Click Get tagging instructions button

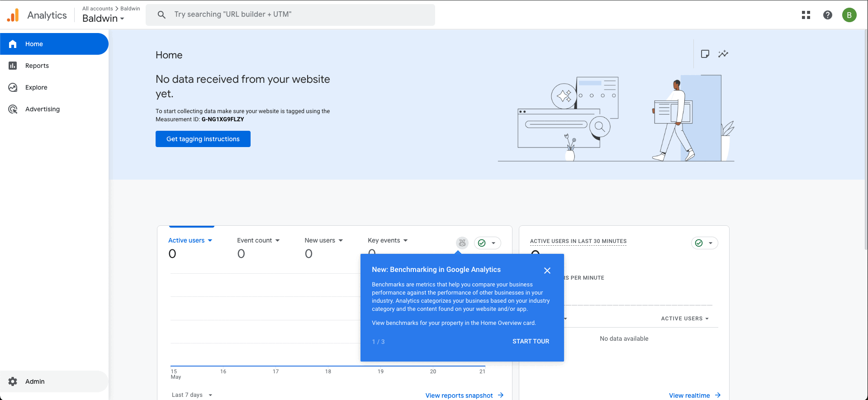[203, 139]
